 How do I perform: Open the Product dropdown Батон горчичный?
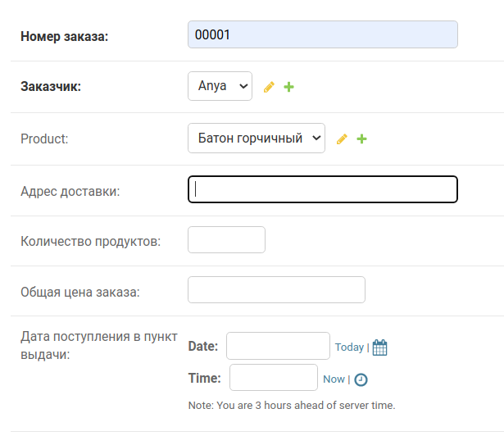(x=257, y=139)
